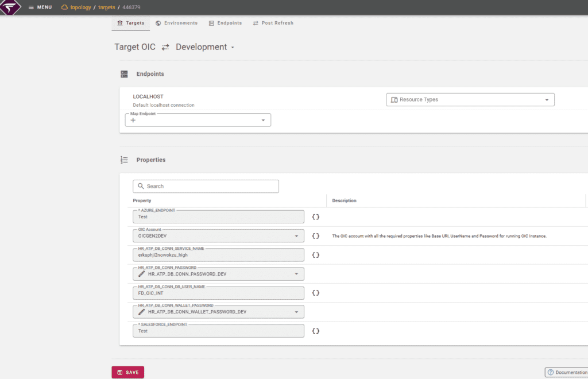Click the SAVE button
The width and height of the screenshot is (588, 379).
128,372
